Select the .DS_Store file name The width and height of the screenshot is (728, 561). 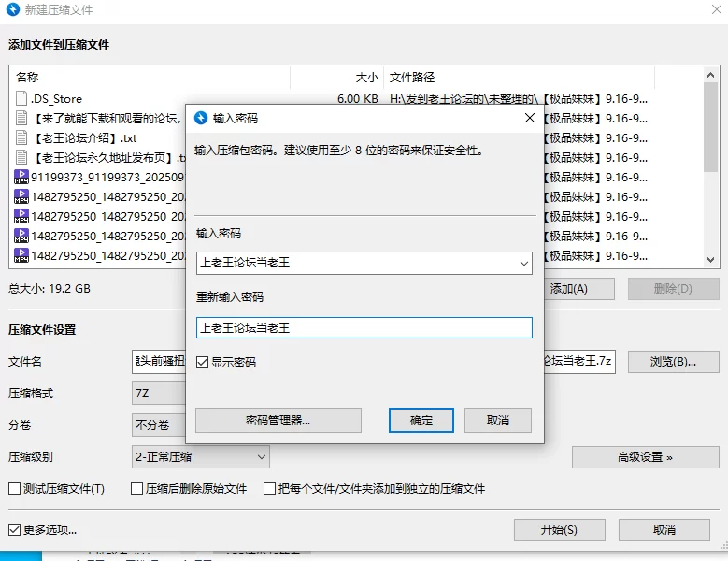57,99
